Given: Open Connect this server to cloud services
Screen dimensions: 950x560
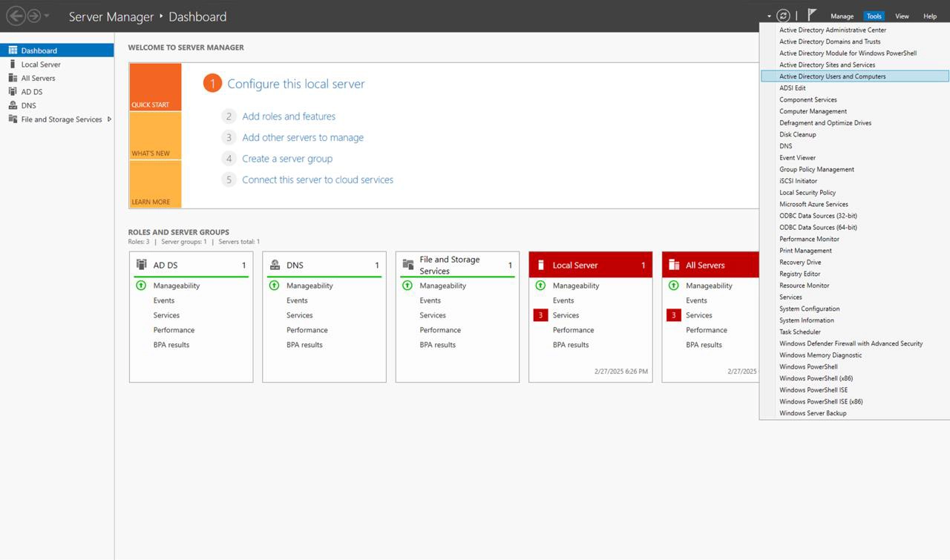Looking at the screenshot, I should (x=318, y=179).
